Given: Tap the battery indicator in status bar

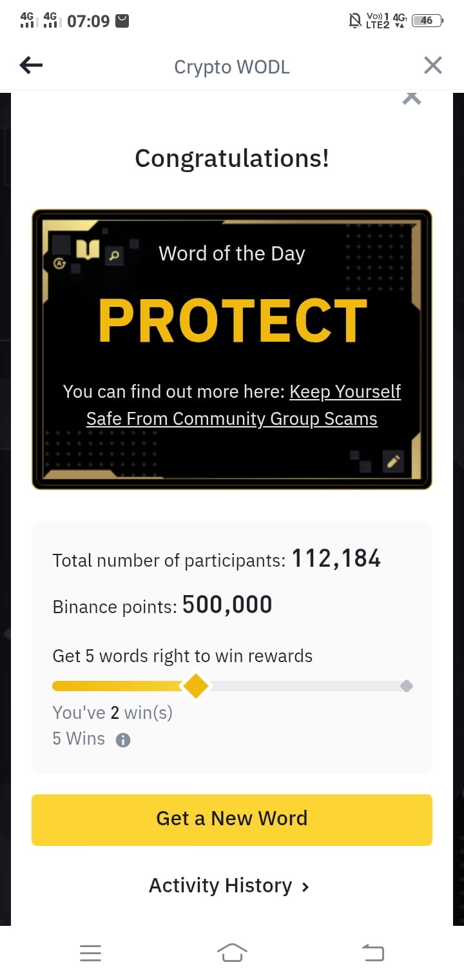Looking at the screenshot, I should point(427,21).
